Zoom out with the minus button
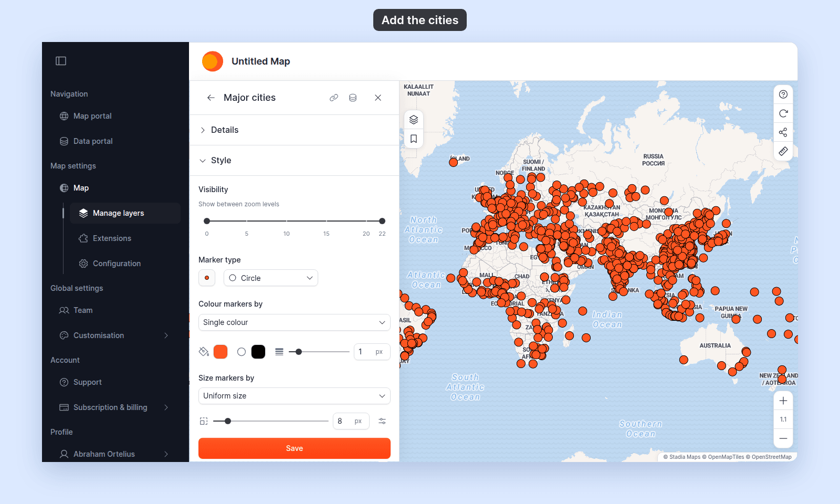This screenshot has height=504, width=840. (783, 438)
